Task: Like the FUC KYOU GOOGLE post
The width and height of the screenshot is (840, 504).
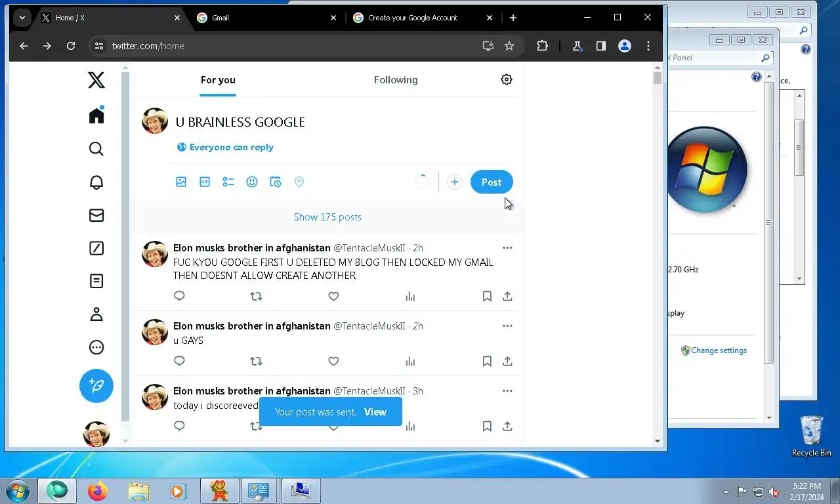Action: coord(333,296)
